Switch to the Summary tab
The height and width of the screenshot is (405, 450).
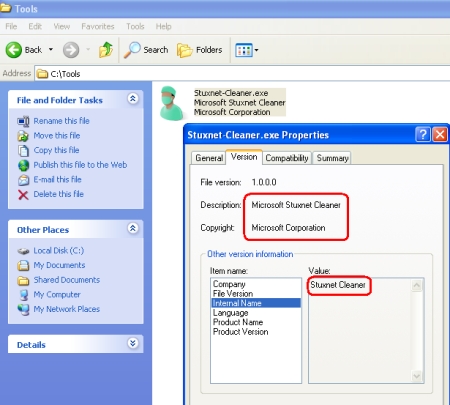click(332, 158)
